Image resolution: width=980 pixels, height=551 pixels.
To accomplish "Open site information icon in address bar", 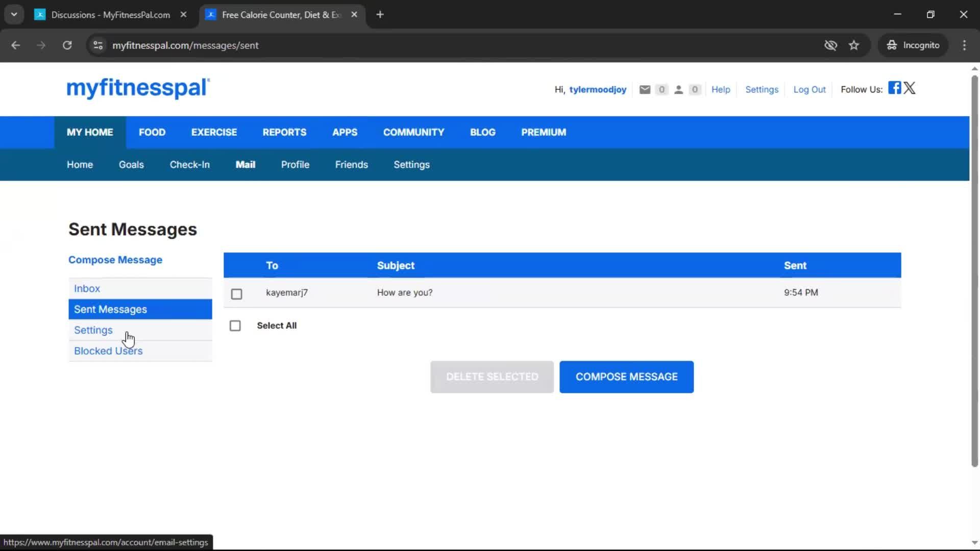I will (x=98, y=45).
